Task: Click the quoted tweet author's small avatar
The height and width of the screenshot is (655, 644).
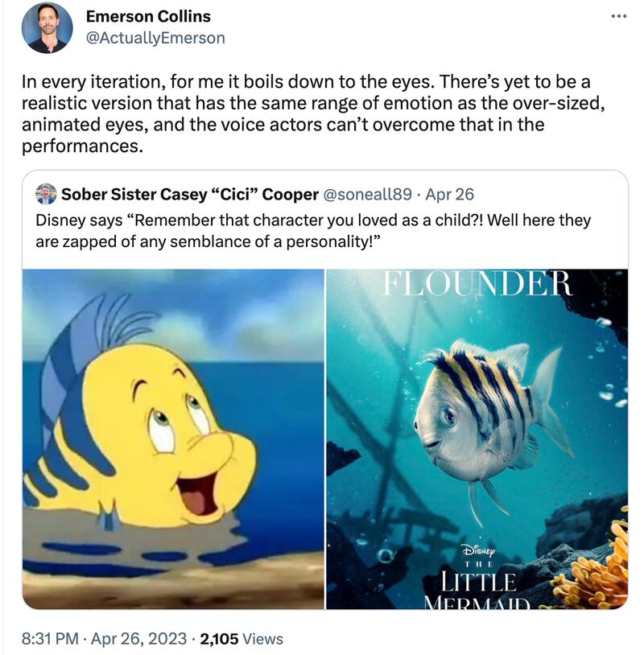Action: (47, 194)
